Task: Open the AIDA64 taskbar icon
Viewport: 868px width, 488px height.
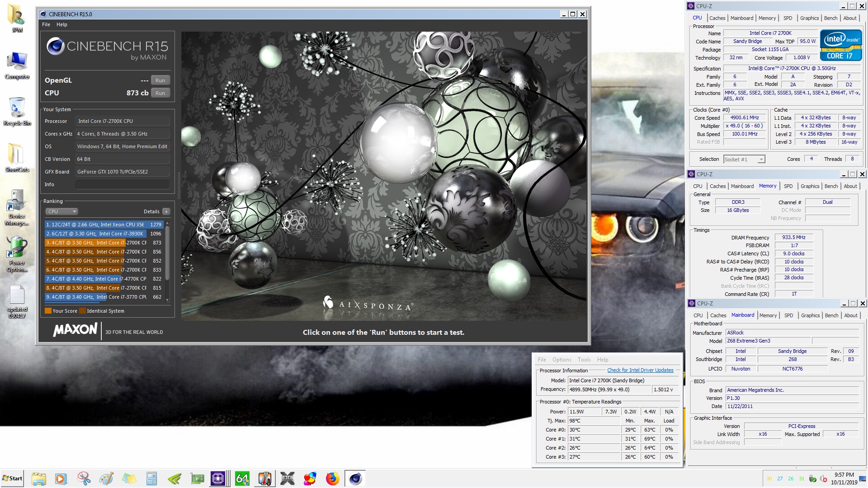Action: coord(242,479)
